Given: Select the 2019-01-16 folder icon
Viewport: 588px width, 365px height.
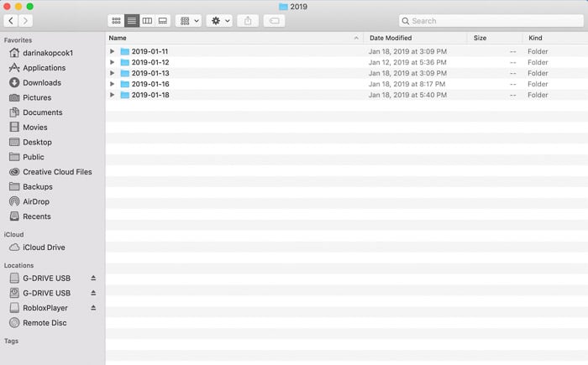Looking at the screenshot, I should tap(125, 84).
